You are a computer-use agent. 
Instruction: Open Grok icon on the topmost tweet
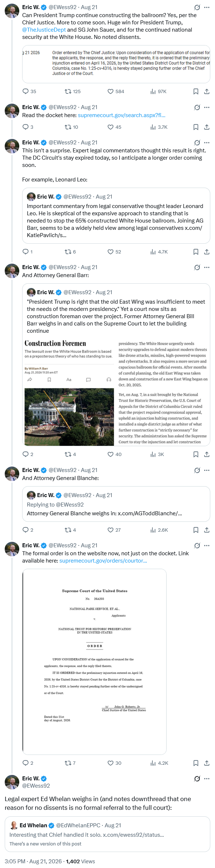pos(197,7)
